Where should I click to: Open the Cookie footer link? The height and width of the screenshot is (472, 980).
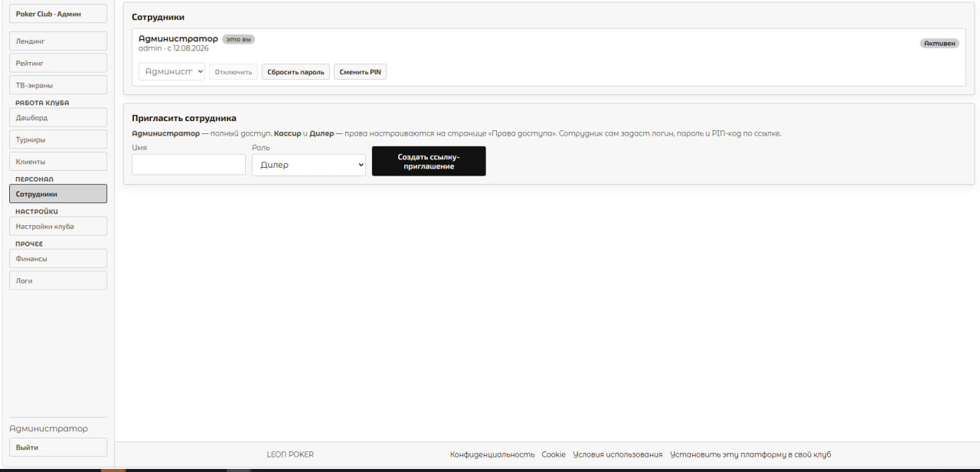(x=554, y=454)
